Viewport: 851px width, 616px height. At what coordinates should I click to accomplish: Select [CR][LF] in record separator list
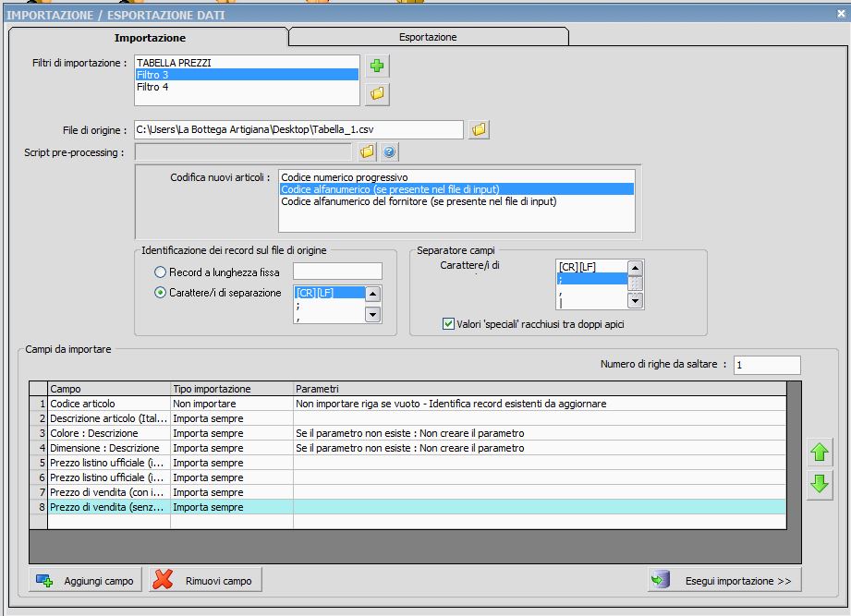click(330, 293)
